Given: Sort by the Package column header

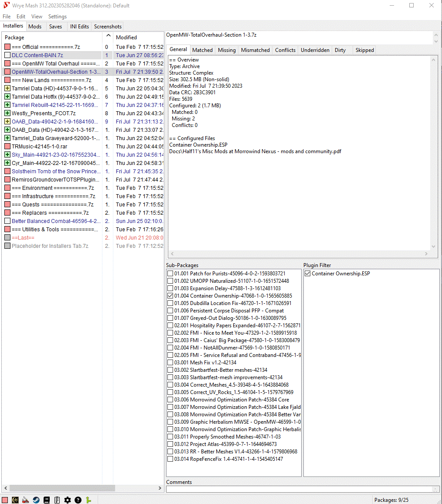Looking at the screenshot, I should pyautogui.click(x=52, y=38).
